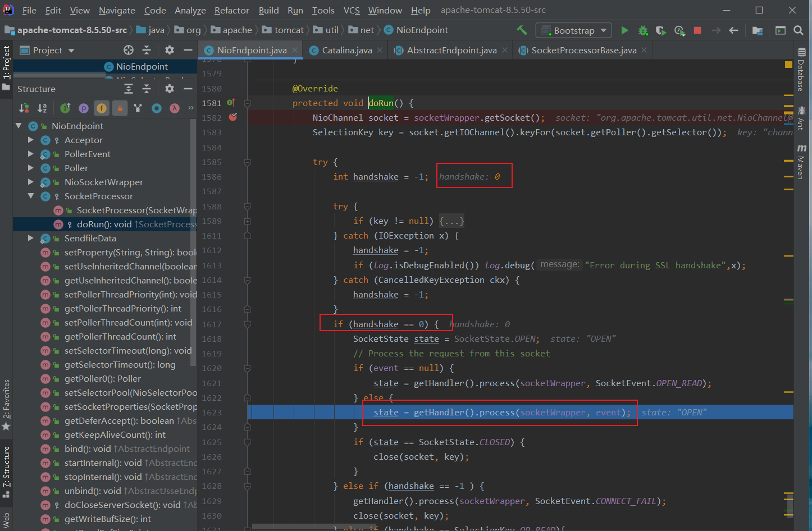Image resolution: width=812 pixels, height=531 pixels.
Task: Open the VCS menu
Action: click(352, 10)
